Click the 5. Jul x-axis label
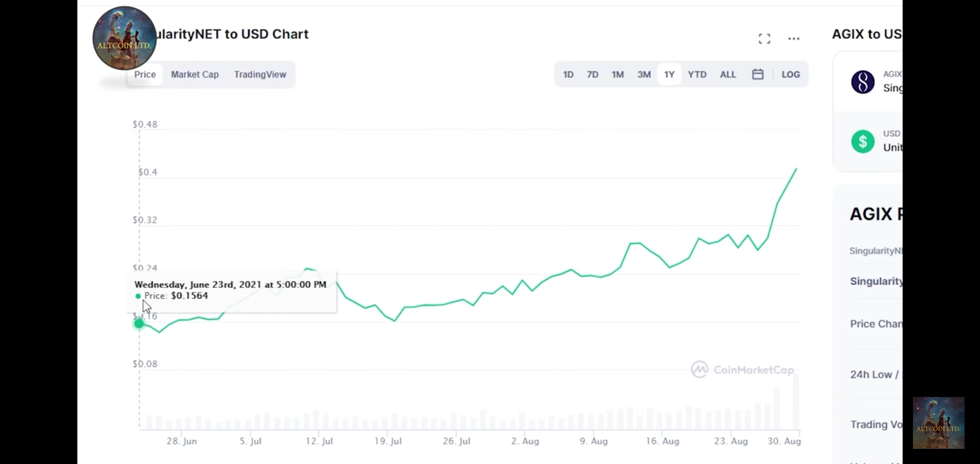 (251, 441)
